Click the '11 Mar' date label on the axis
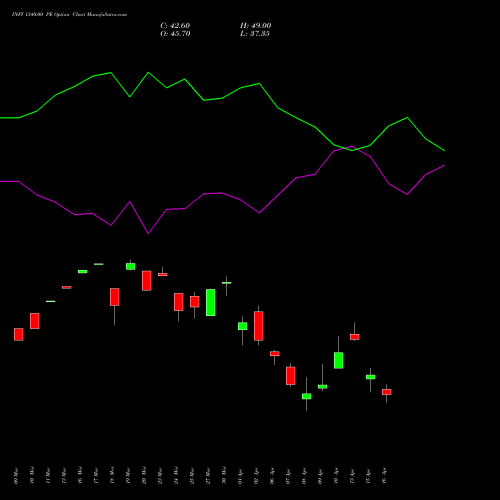The width and height of the screenshot is (500, 500). (x=49, y=476)
